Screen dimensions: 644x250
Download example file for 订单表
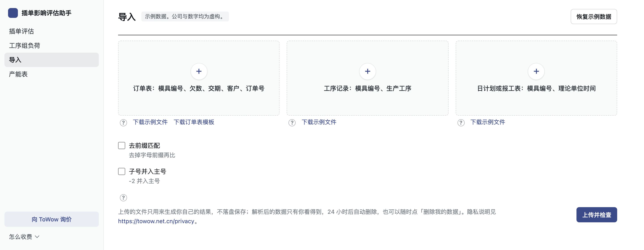(x=150, y=122)
